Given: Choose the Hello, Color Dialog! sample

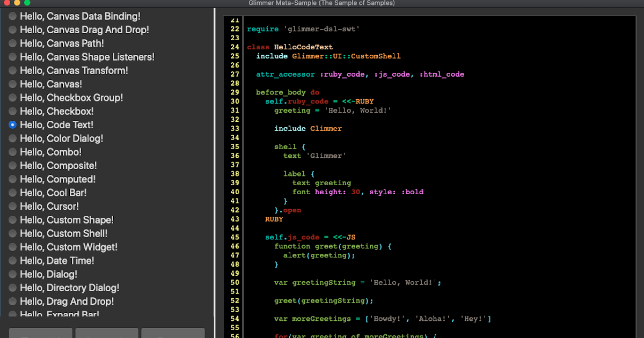Looking at the screenshot, I should [x=13, y=138].
